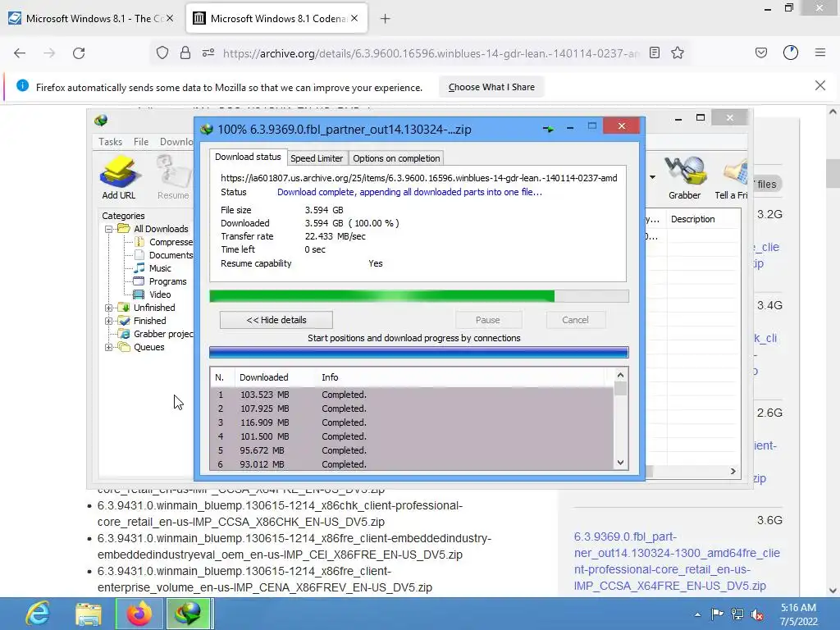Viewport: 840px width, 630px height.
Task: Bookmark this page with the star icon
Action: [x=678, y=53]
